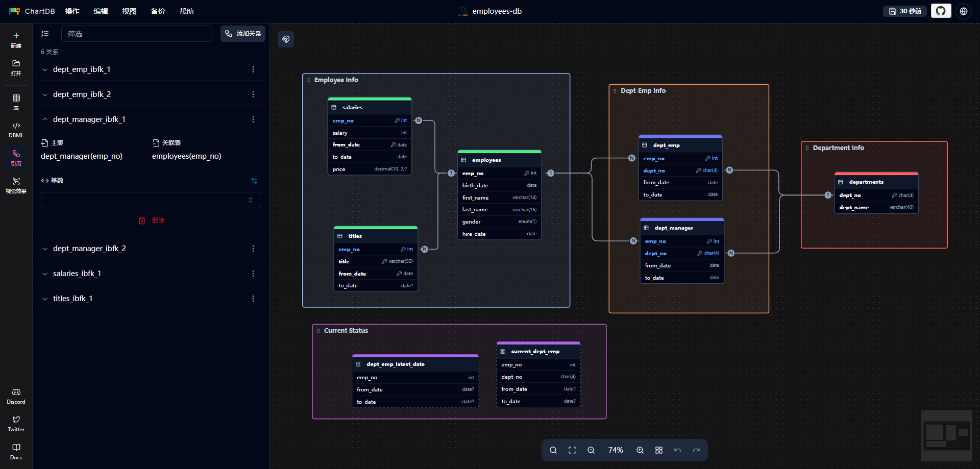The image size is (980, 469).
Task: Open options menu for salaries_ibfk_1
Action: [253, 274]
